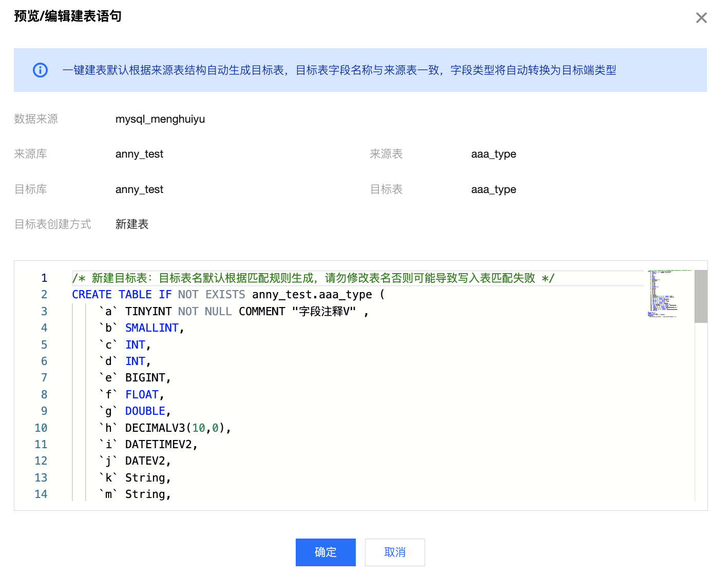Click NOT NULL on line 3
Image resolution: width=728 pixels, height=575 pixels.
205,312
